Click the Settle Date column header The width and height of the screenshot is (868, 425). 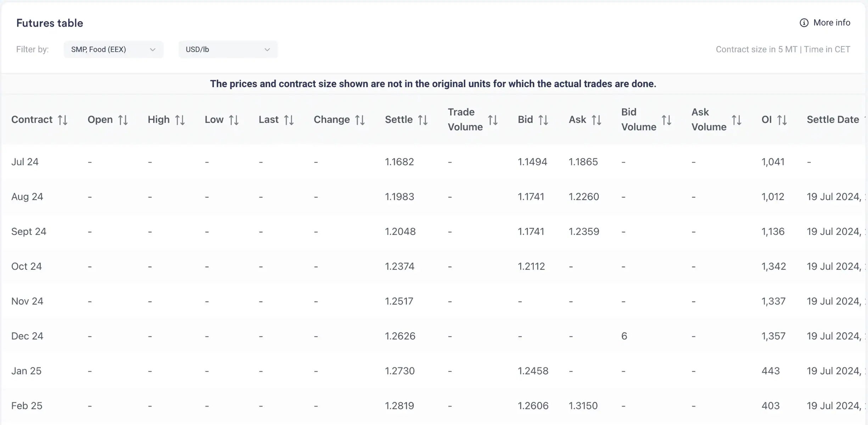pos(833,120)
